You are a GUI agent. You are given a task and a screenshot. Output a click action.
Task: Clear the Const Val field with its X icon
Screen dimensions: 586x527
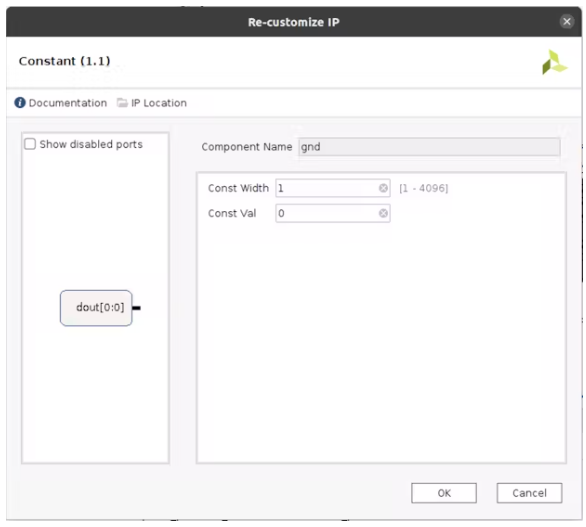(383, 213)
